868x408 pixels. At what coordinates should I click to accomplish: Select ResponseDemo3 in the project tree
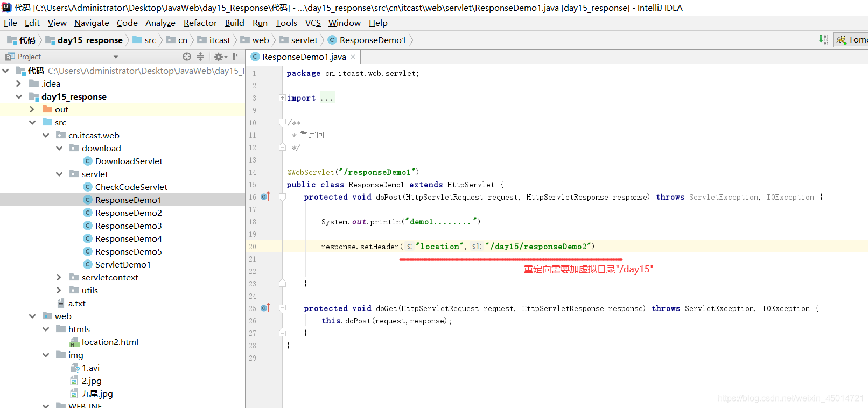(129, 226)
